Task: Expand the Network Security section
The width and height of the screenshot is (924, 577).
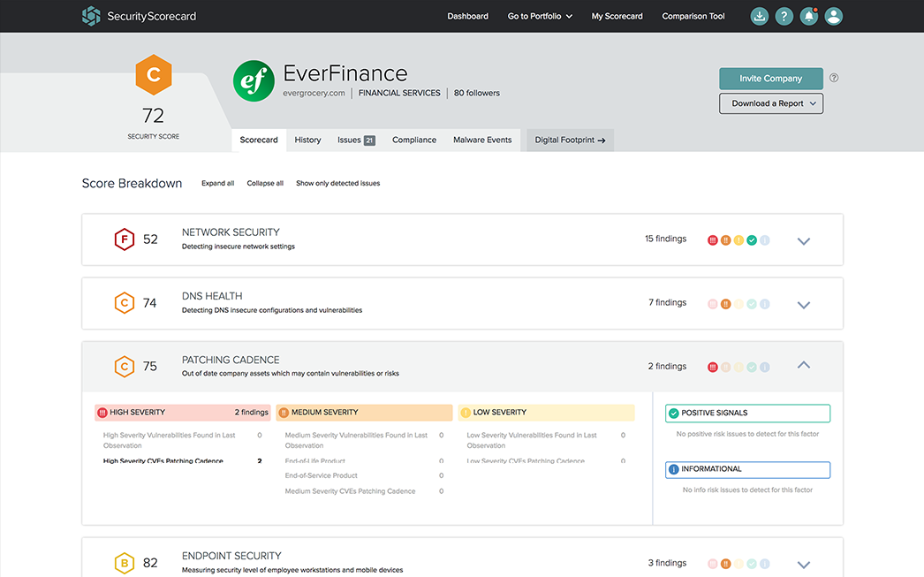Action: click(803, 240)
